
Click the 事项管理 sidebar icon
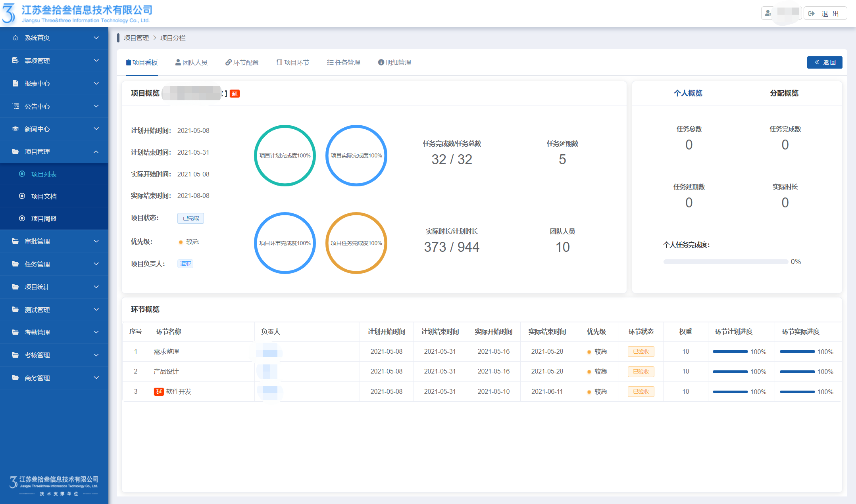(x=15, y=61)
